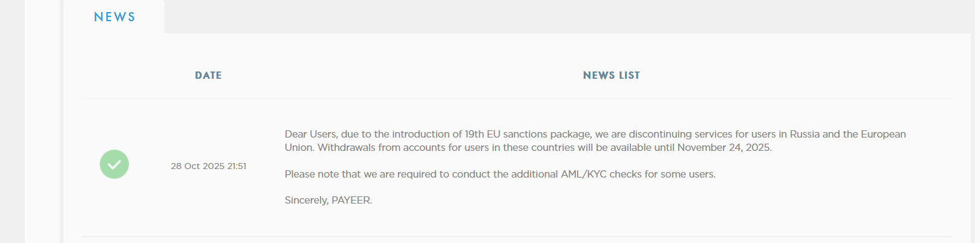Click the "Sincerely, PAYEER." signature line
This screenshot has height=243, width=980.
click(x=328, y=200)
